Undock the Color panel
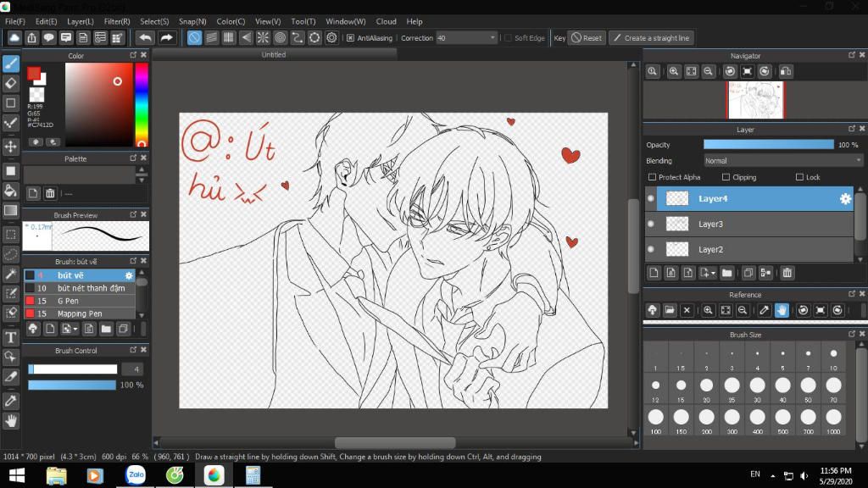Viewport: 868px width, 488px height. click(133, 55)
